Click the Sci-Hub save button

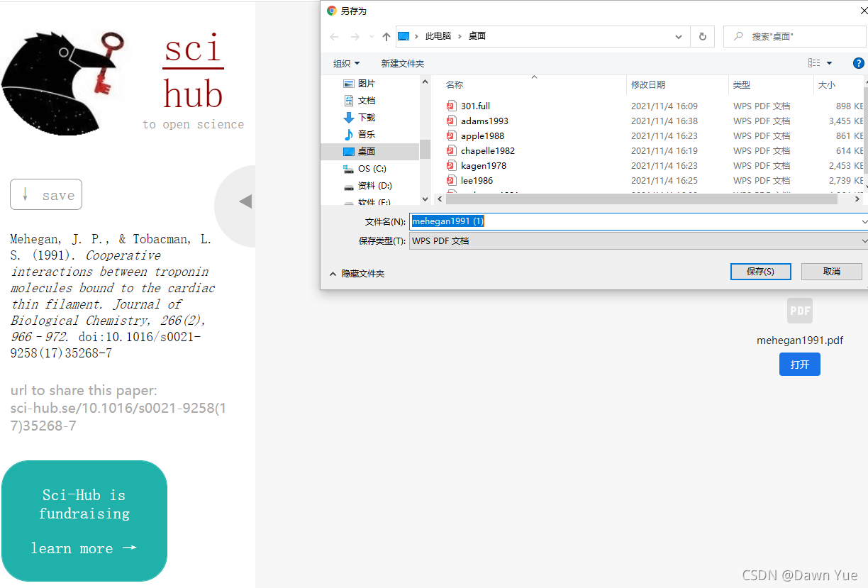click(x=46, y=194)
